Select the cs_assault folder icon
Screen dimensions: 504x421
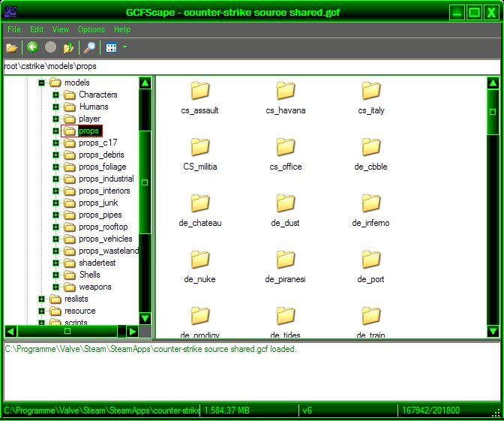coord(199,90)
